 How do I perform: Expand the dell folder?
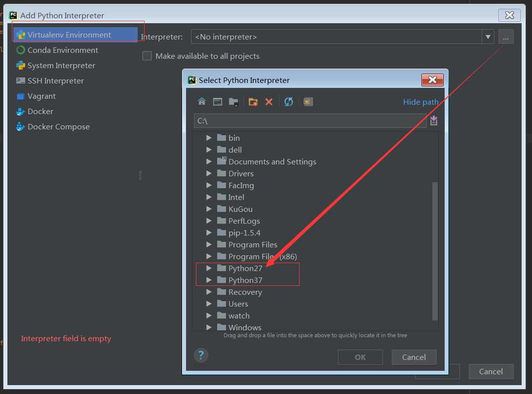pyautogui.click(x=209, y=150)
